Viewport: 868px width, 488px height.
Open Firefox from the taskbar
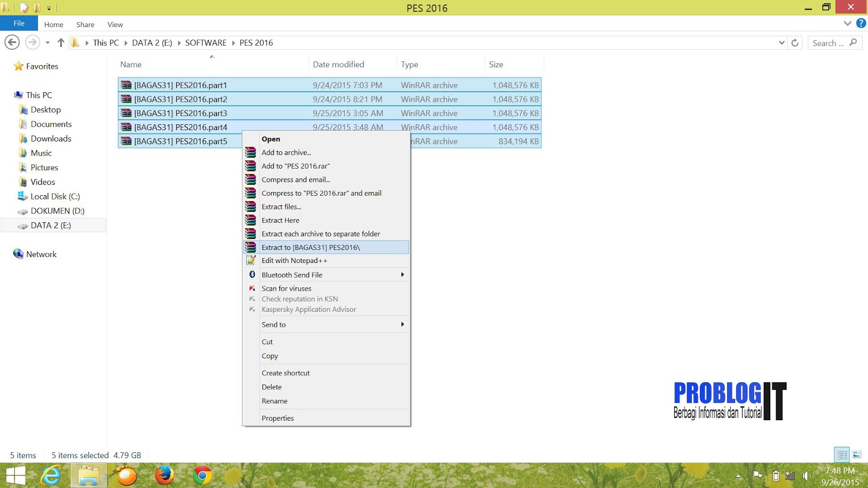point(164,476)
